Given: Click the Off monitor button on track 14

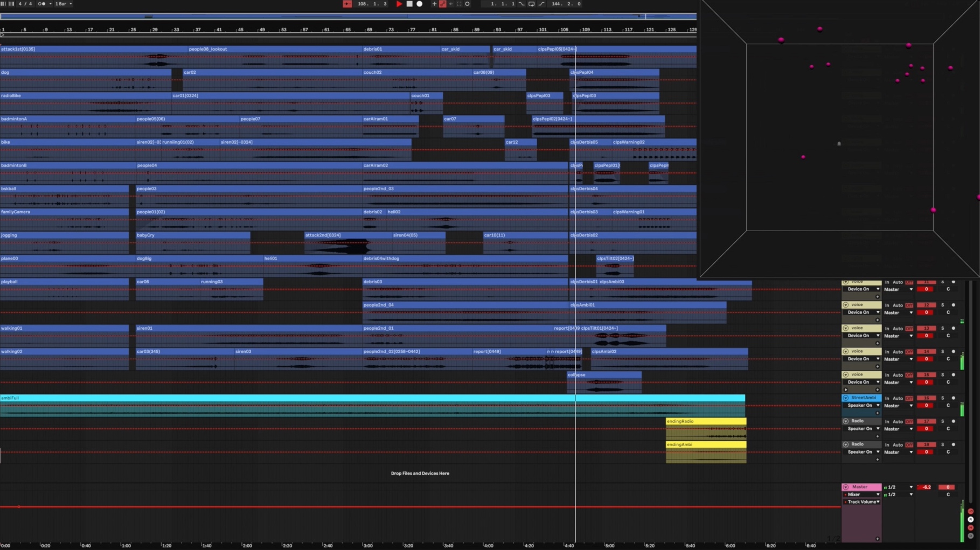Looking at the screenshot, I should (909, 352).
